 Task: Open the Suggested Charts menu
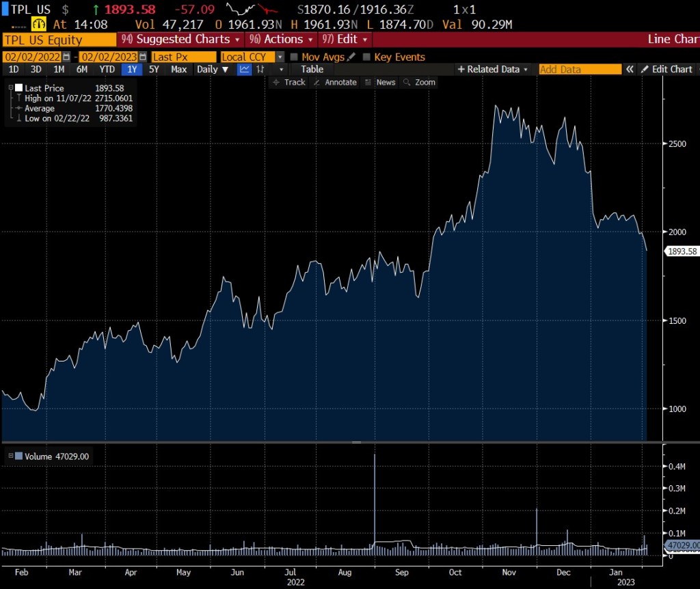pyautogui.click(x=180, y=39)
